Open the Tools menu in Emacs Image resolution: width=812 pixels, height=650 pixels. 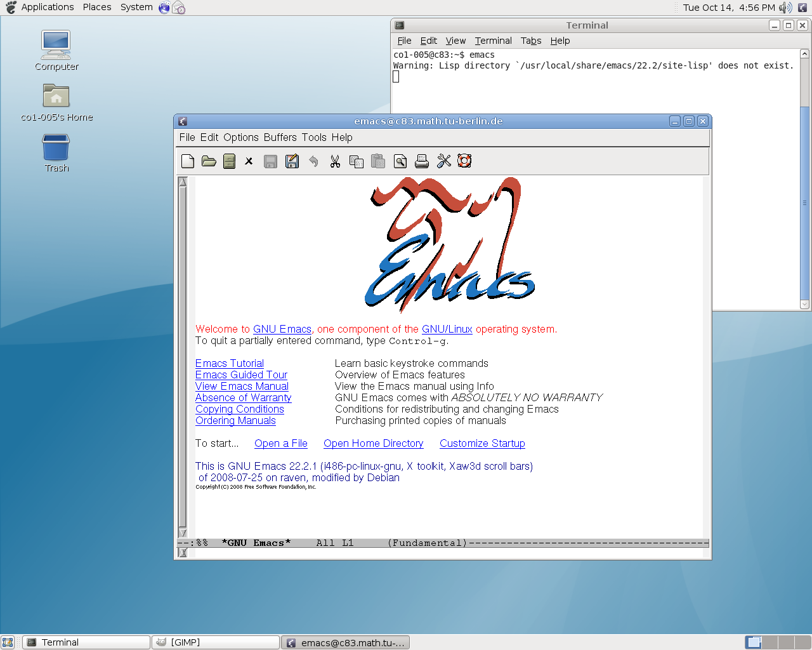tap(314, 137)
